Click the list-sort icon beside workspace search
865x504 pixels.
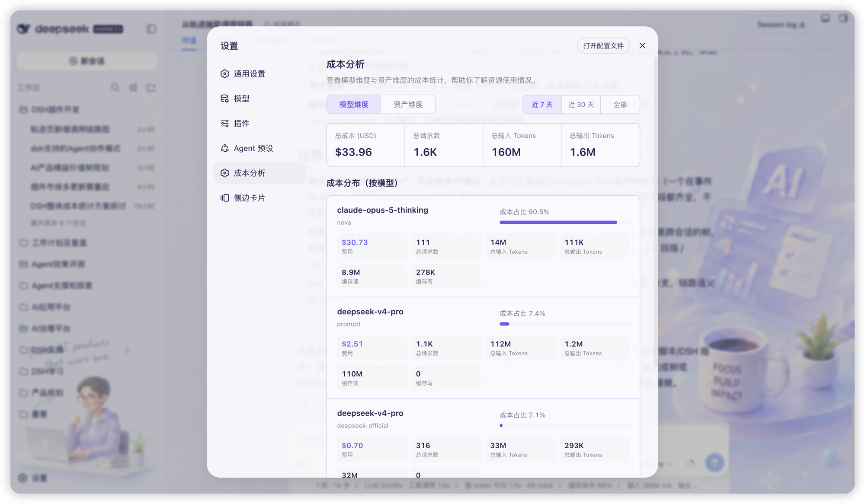click(x=133, y=87)
